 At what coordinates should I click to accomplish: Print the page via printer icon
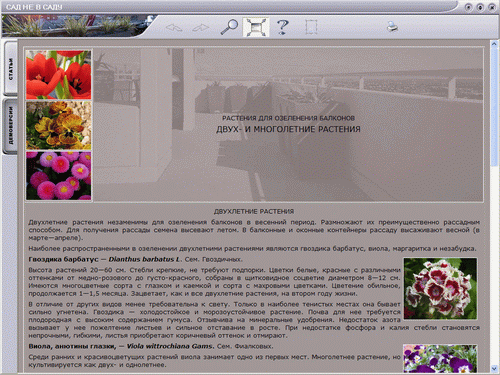coord(392,27)
